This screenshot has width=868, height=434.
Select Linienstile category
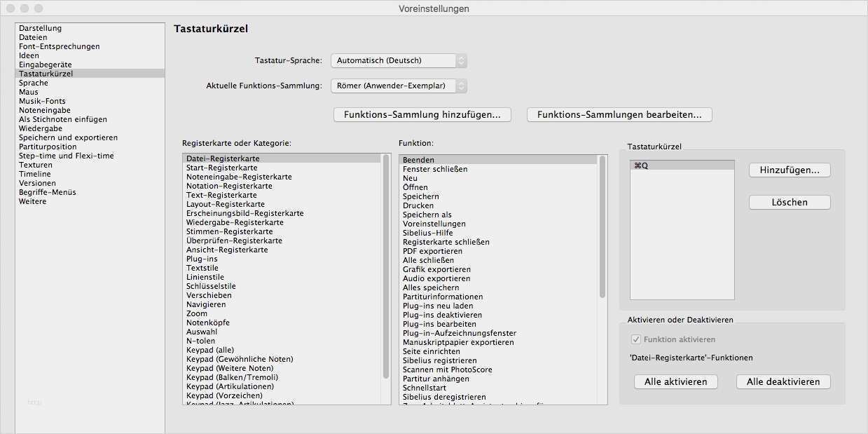click(282, 278)
